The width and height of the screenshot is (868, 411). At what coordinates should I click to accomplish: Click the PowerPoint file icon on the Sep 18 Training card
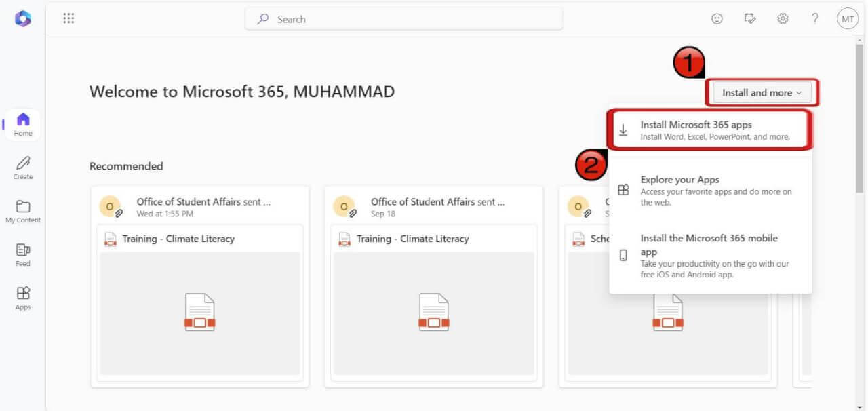pos(344,239)
